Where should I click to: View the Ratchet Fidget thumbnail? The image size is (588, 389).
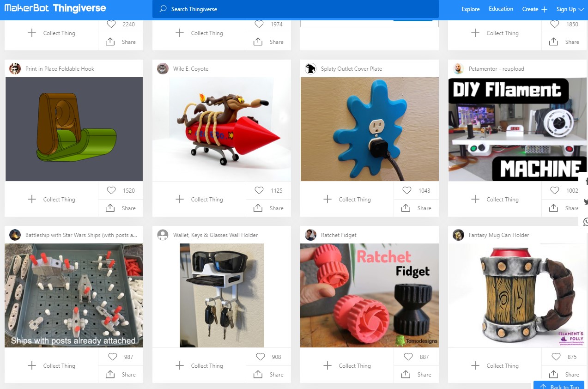[x=370, y=295]
